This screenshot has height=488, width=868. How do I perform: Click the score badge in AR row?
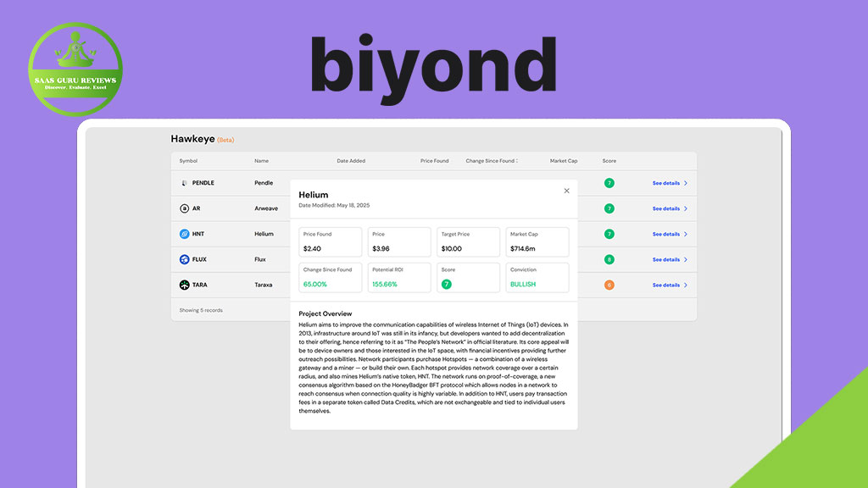tap(609, 208)
